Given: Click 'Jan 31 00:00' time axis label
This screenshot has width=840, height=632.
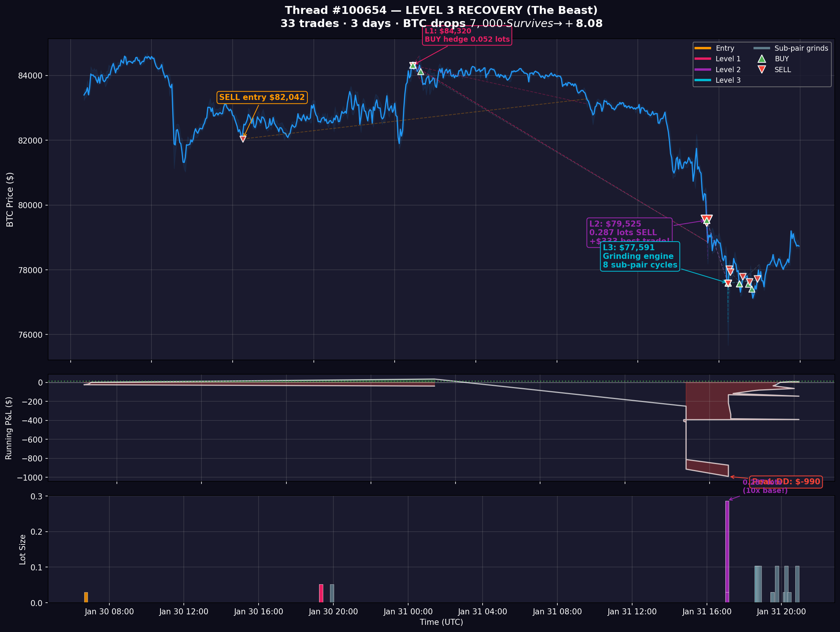Looking at the screenshot, I should (408, 611).
